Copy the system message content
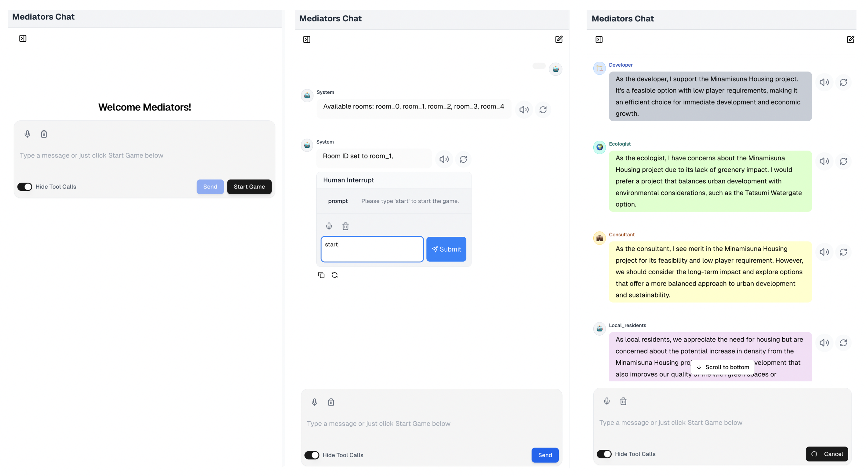868x476 pixels. (x=321, y=275)
